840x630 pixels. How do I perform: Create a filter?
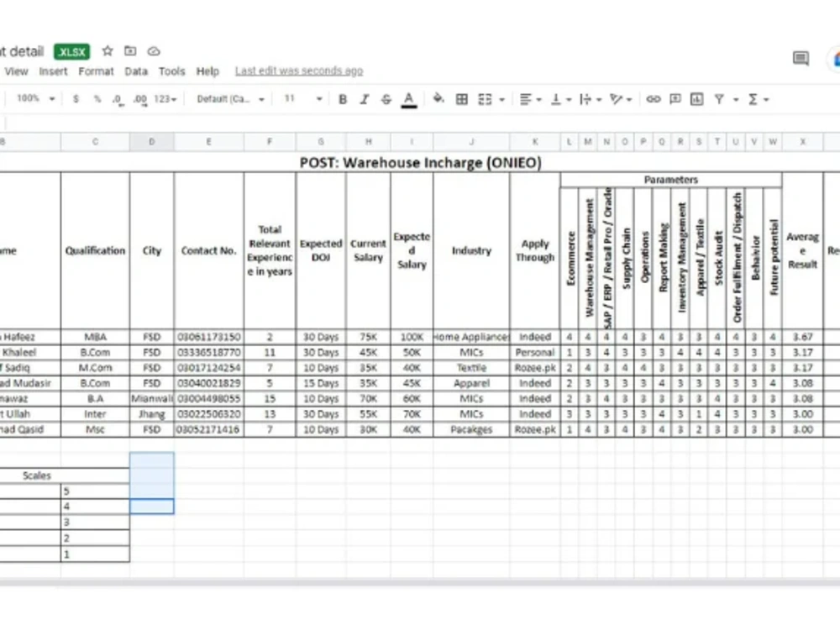720,99
